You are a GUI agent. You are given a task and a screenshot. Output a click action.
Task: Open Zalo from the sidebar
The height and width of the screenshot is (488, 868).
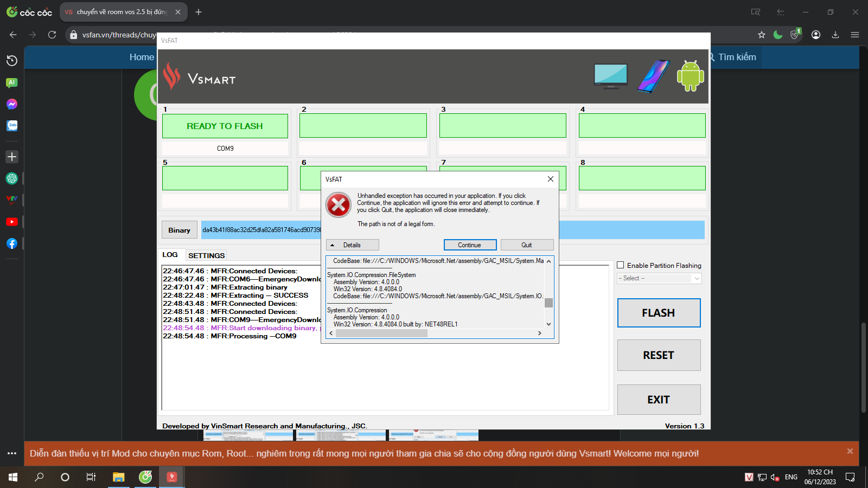(x=12, y=126)
